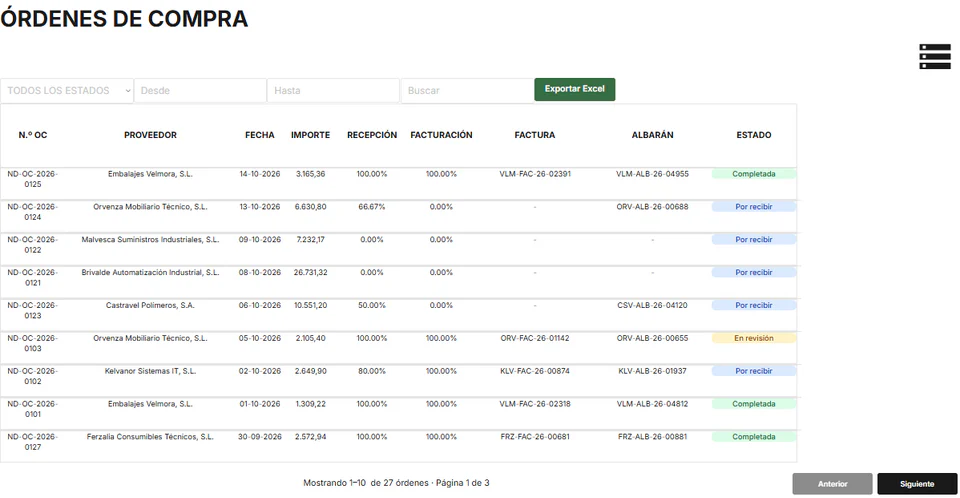Click delivery note FRZ-ALB-26-00881
960x498 pixels.
(x=653, y=437)
